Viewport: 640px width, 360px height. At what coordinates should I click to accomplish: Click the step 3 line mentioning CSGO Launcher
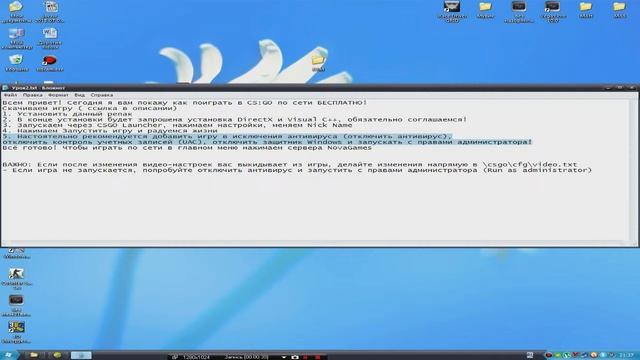[x=178, y=125]
